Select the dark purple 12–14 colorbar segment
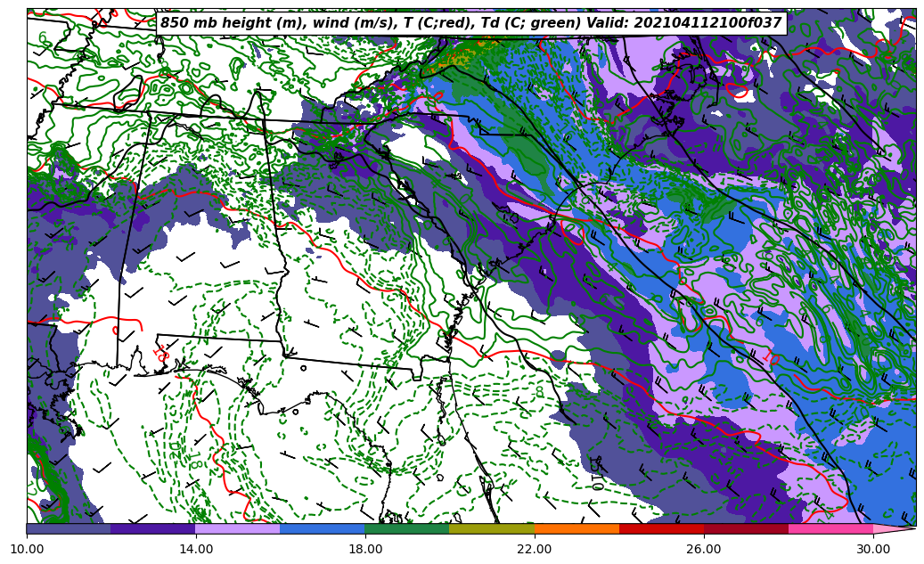This screenshot has height=564, width=924. tap(153, 528)
